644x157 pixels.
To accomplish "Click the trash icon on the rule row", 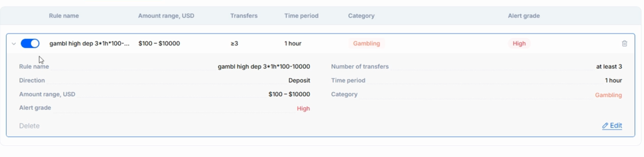I will [x=624, y=43].
